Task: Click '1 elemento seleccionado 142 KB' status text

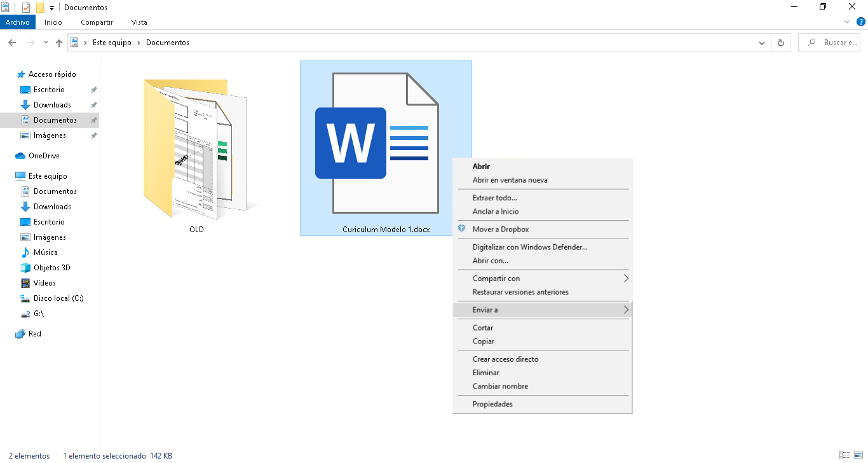Action: [118, 456]
